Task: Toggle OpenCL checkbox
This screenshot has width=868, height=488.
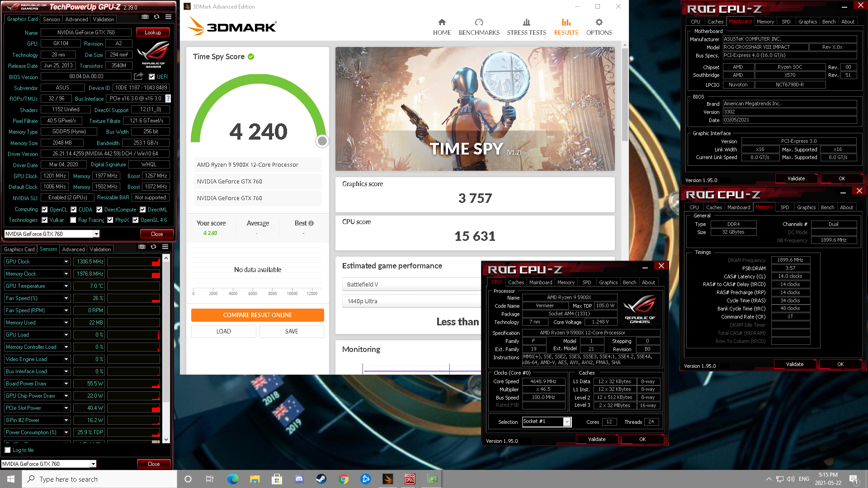Action: point(45,210)
